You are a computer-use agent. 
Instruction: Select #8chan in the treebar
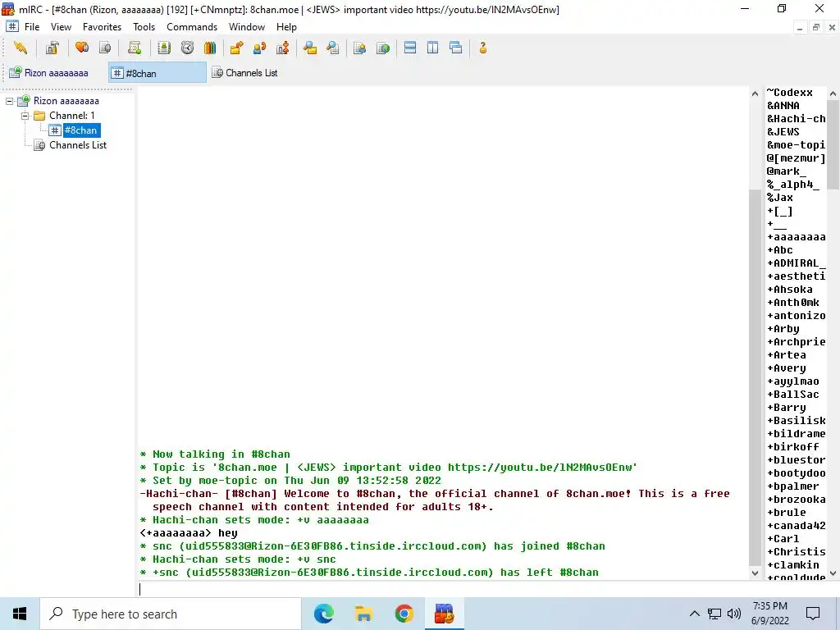pyautogui.click(x=81, y=130)
